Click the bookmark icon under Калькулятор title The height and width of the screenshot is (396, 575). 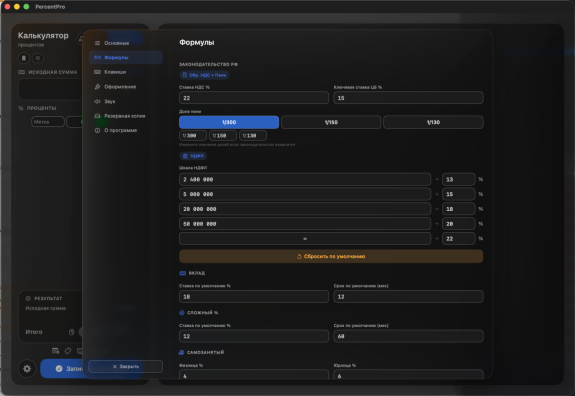click(x=24, y=58)
